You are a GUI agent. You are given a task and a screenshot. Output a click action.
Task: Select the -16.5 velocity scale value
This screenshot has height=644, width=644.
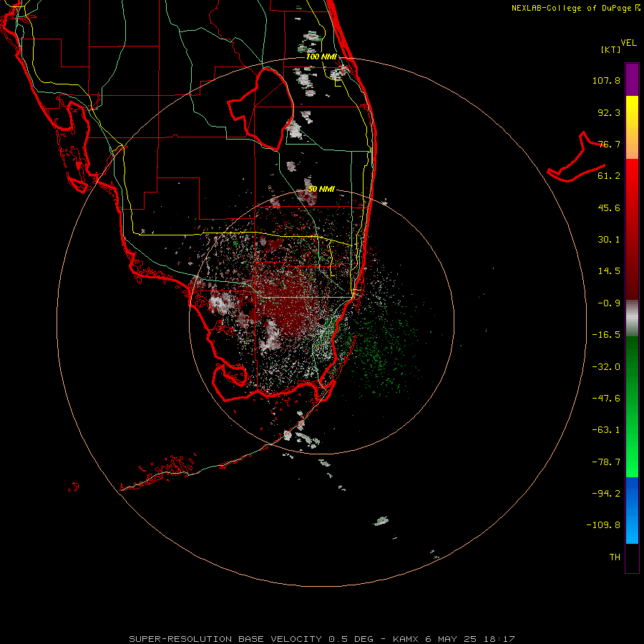(x=606, y=335)
